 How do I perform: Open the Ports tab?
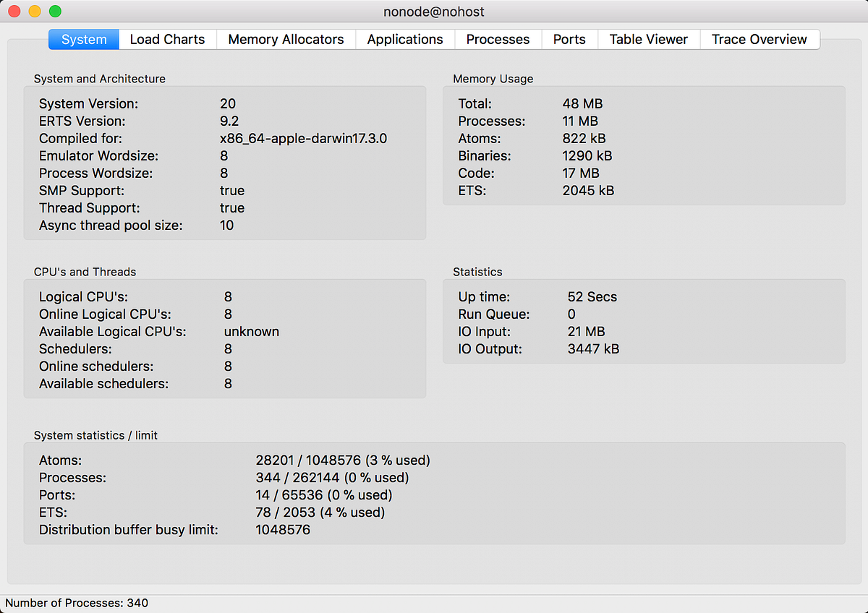[569, 39]
